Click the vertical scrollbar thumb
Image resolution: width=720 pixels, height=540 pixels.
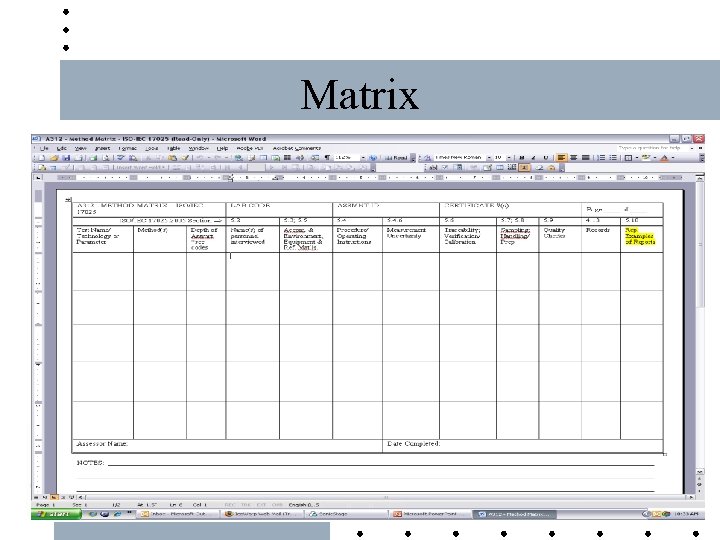(x=700, y=244)
